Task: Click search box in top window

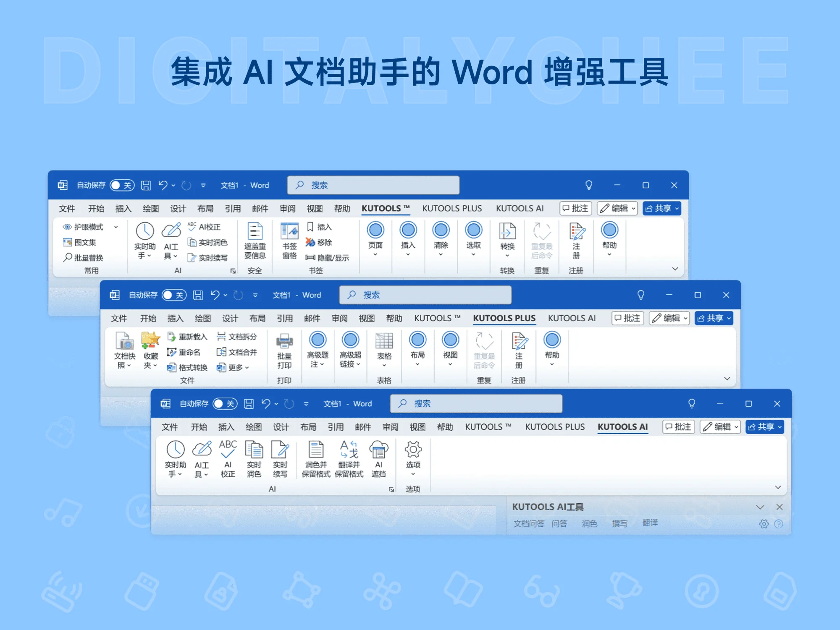Action: click(373, 185)
